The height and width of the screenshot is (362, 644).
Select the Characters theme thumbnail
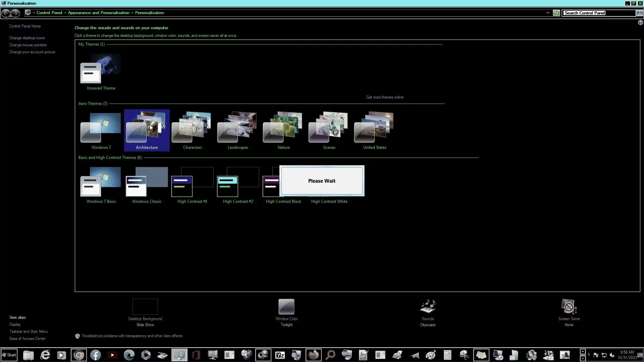click(192, 131)
